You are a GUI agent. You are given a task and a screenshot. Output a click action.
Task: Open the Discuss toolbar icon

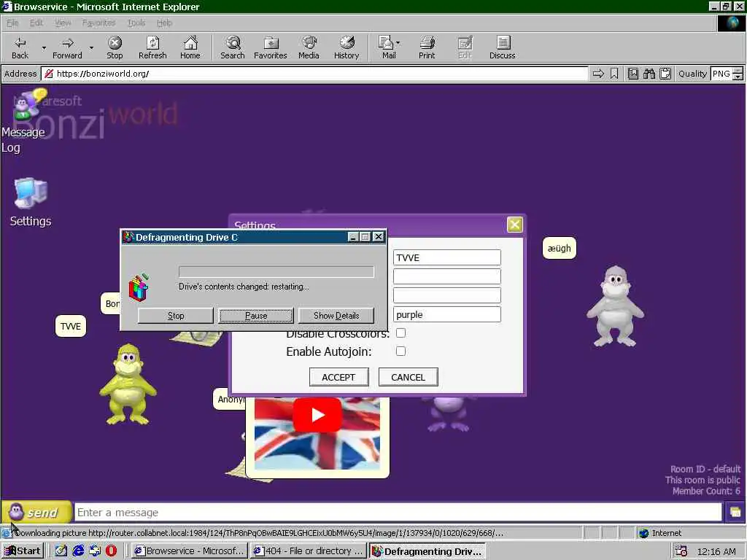point(502,47)
